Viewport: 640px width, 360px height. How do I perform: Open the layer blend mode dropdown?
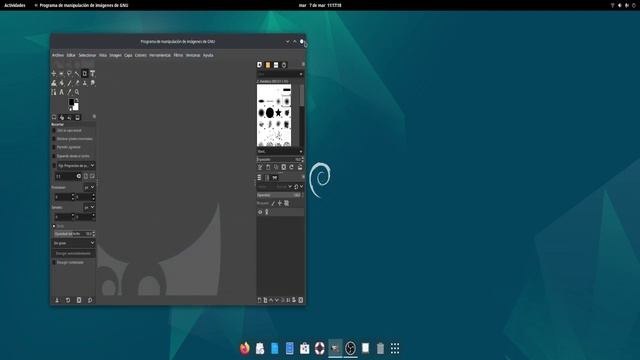(275, 187)
